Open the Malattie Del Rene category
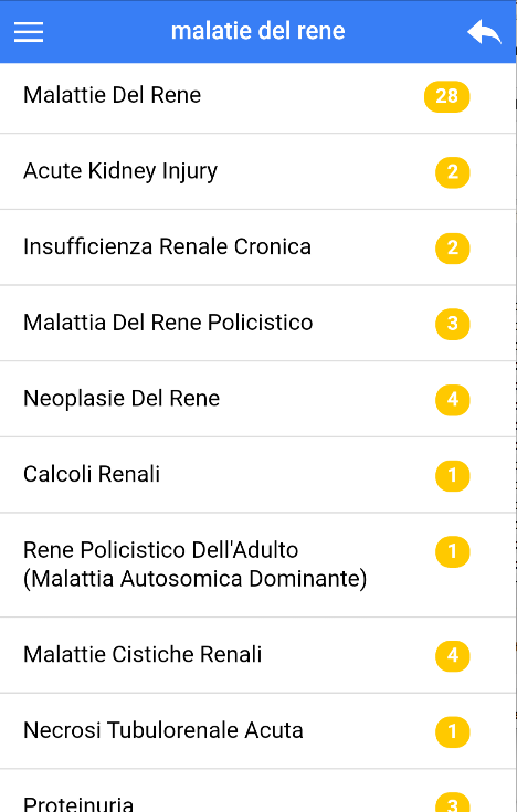This screenshot has height=812, width=517. coord(112,95)
